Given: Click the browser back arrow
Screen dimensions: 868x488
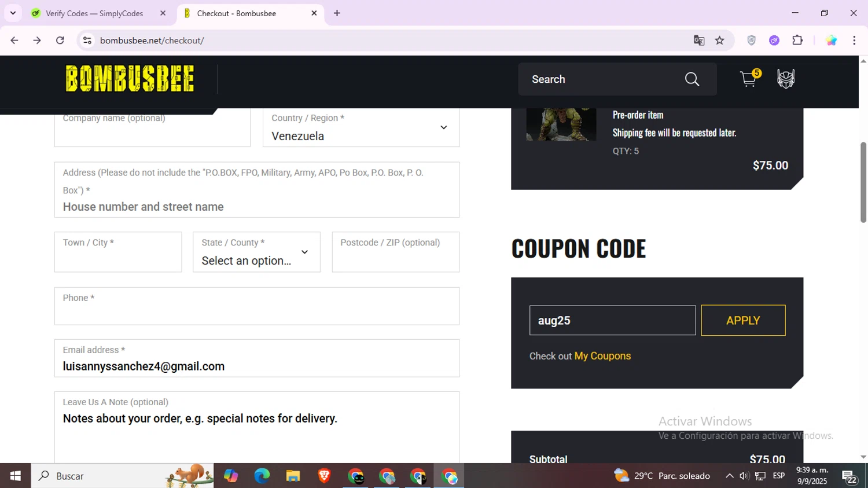Looking at the screenshot, I should tap(14, 41).
